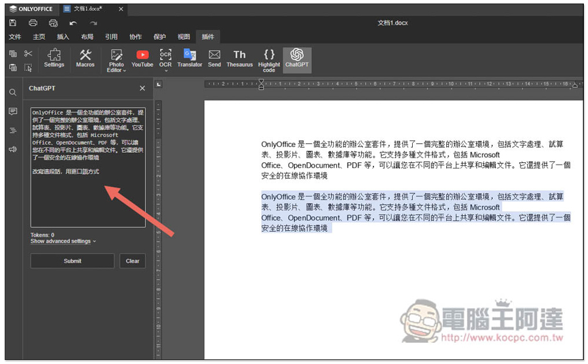Switch to the 视图 tab
This screenshot has width=588, height=364.
(x=183, y=36)
